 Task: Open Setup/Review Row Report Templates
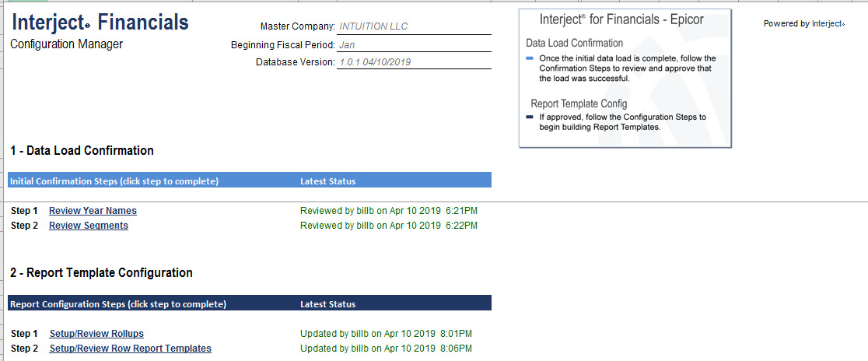(x=130, y=349)
